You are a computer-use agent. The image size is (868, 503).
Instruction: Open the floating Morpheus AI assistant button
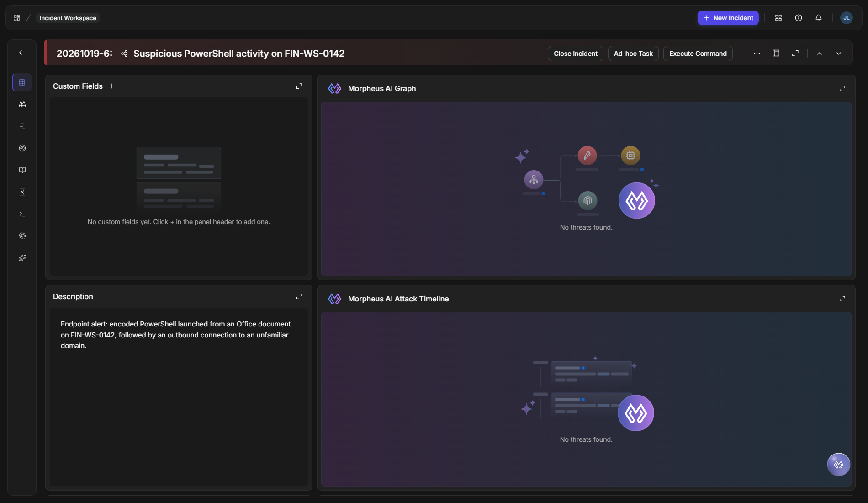coord(839,465)
